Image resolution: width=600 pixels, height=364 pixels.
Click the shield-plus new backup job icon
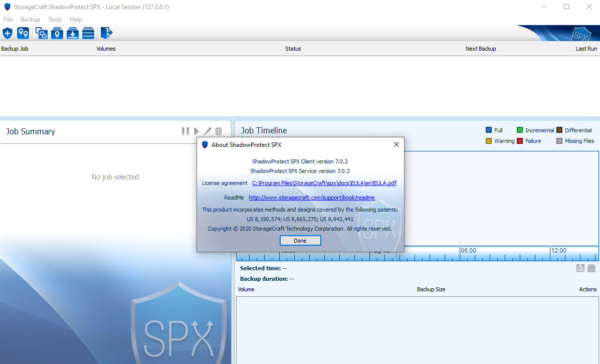(8, 34)
